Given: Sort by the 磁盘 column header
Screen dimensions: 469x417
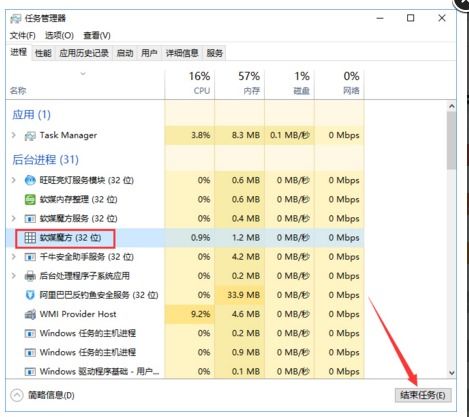Looking at the screenshot, I should (290, 83).
